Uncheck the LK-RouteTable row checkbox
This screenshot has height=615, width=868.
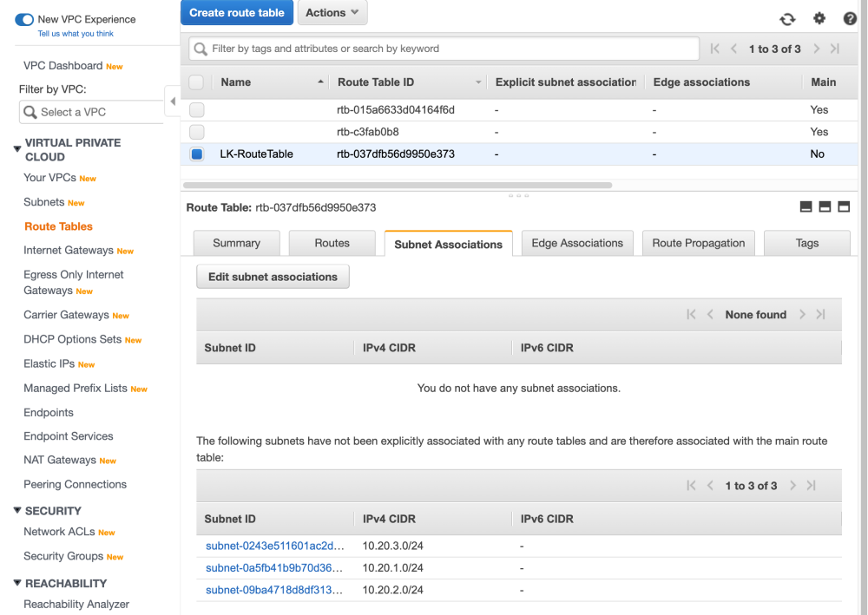coord(197,154)
